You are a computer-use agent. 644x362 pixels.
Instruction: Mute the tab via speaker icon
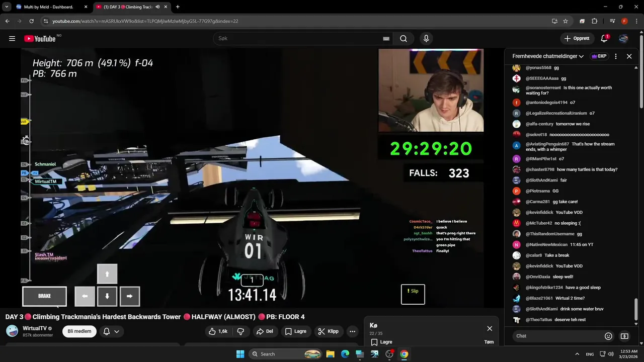click(x=157, y=7)
